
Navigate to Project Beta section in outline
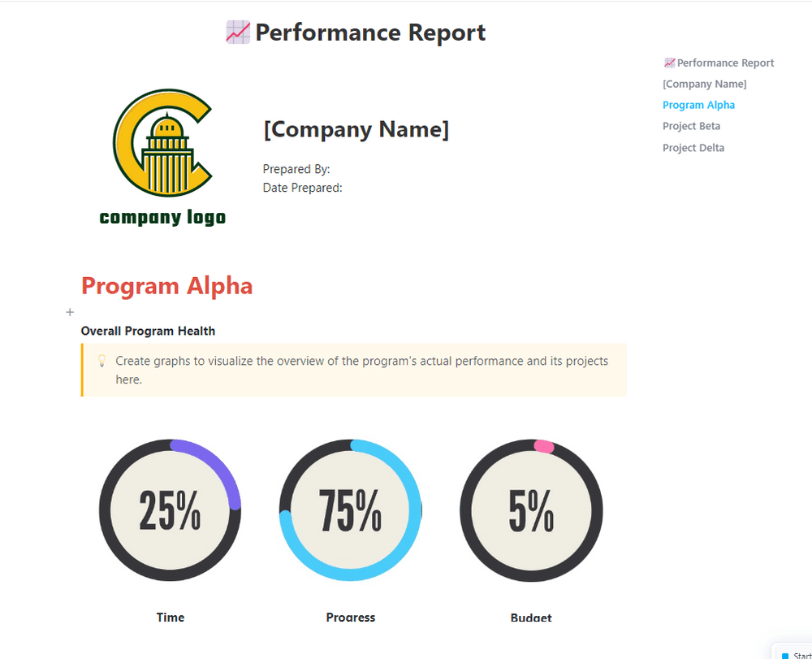691,126
